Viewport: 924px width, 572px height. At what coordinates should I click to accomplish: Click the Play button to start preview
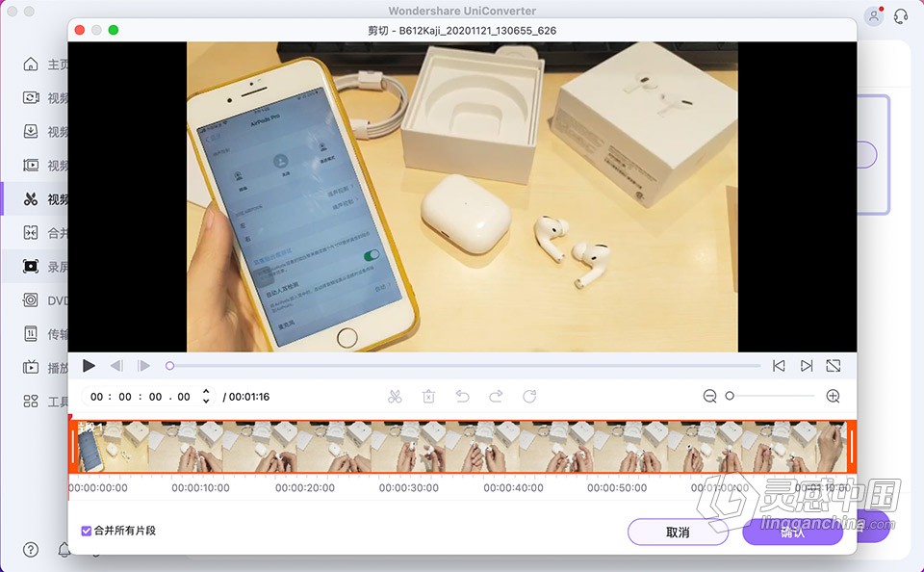coord(89,366)
